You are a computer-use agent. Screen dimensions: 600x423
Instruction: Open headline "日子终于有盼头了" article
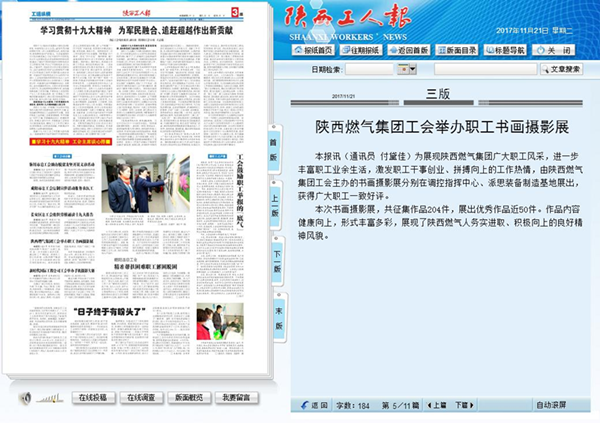pyautogui.click(x=109, y=312)
